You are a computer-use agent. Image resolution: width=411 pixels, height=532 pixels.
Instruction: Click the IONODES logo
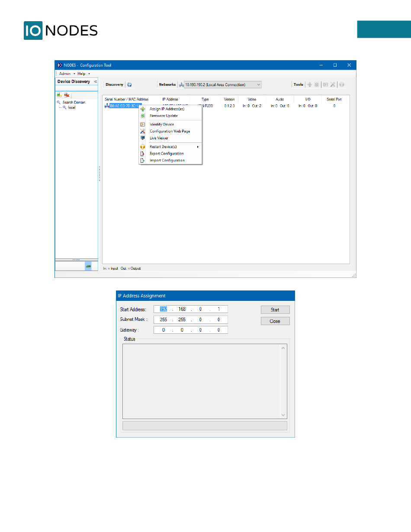[61, 30]
